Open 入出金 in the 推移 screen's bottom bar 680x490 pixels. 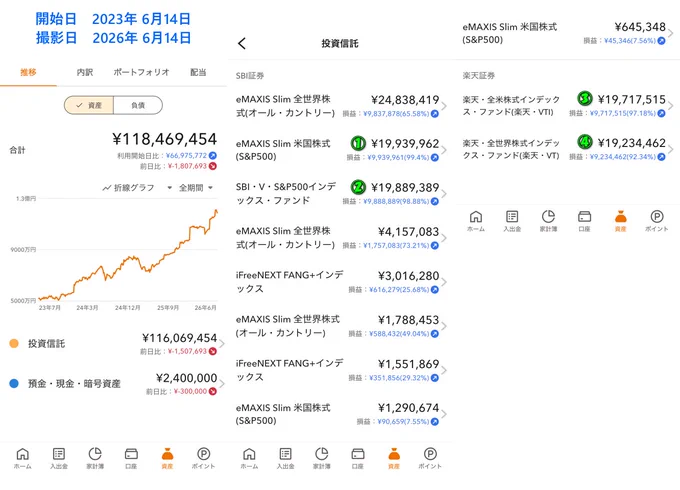[59, 458]
